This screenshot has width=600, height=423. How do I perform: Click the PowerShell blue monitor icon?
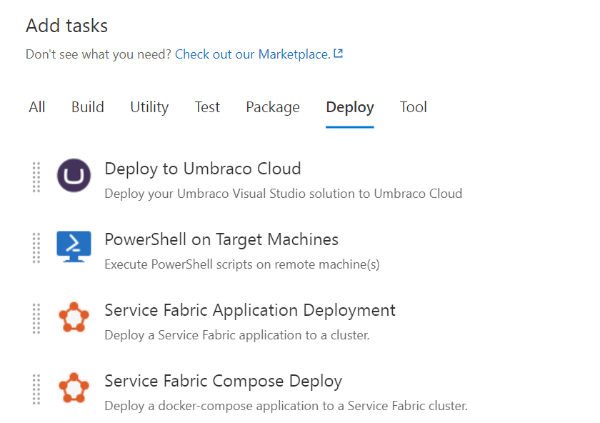pos(74,247)
